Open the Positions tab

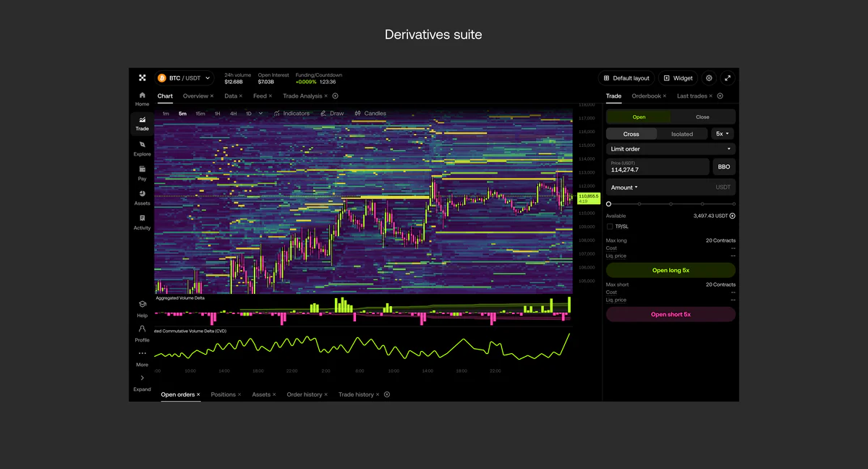(x=224, y=394)
